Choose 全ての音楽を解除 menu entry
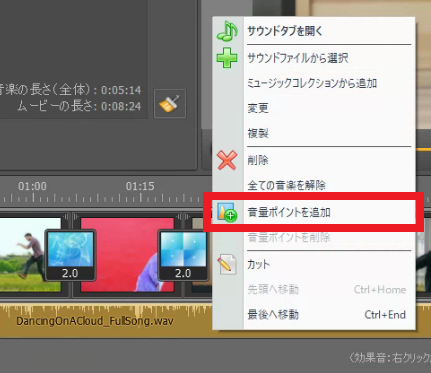This screenshot has height=373, width=431. (287, 185)
